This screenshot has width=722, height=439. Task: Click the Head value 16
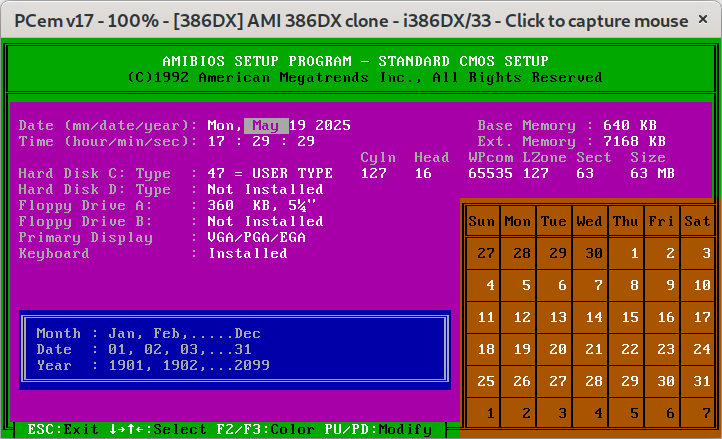tap(423, 174)
